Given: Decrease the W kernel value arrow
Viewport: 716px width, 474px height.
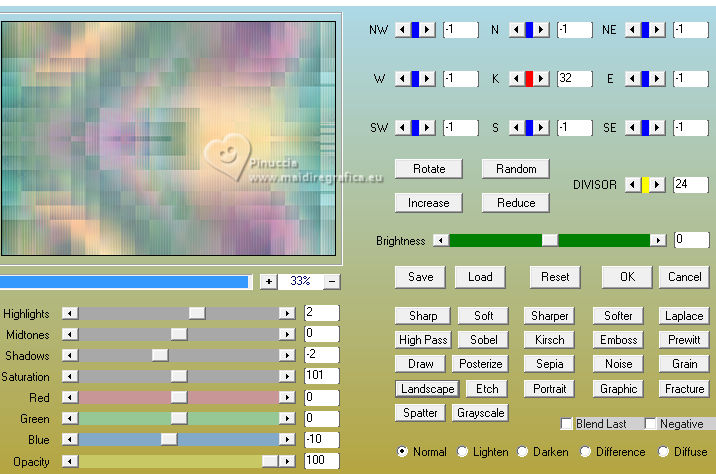Looking at the screenshot, I should tap(402, 79).
